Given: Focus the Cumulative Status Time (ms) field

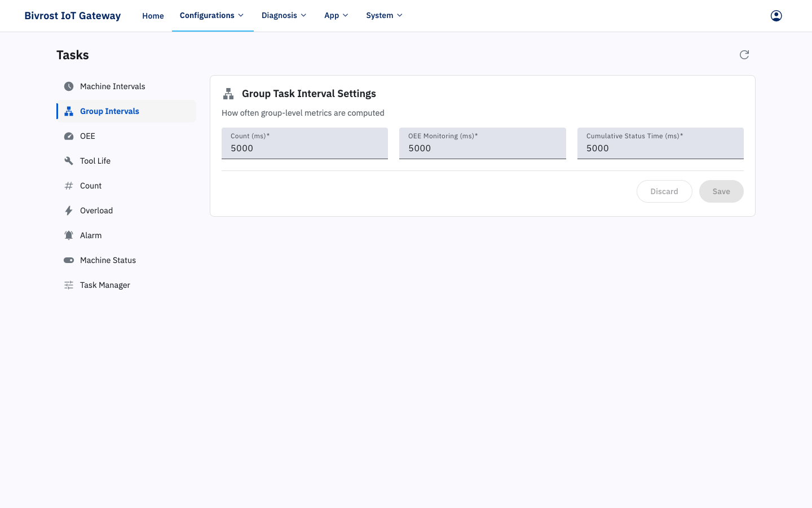Looking at the screenshot, I should (x=660, y=143).
